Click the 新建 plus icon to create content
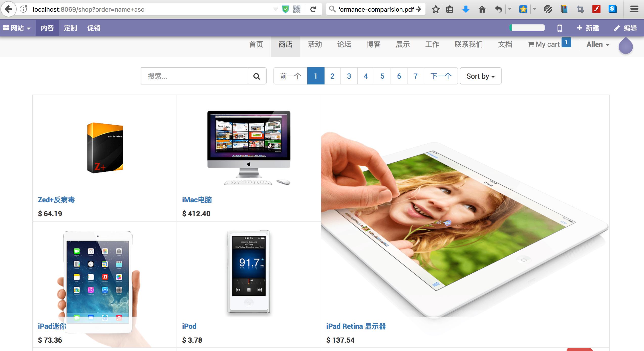The height and width of the screenshot is (351, 644). (x=580, y=28)
